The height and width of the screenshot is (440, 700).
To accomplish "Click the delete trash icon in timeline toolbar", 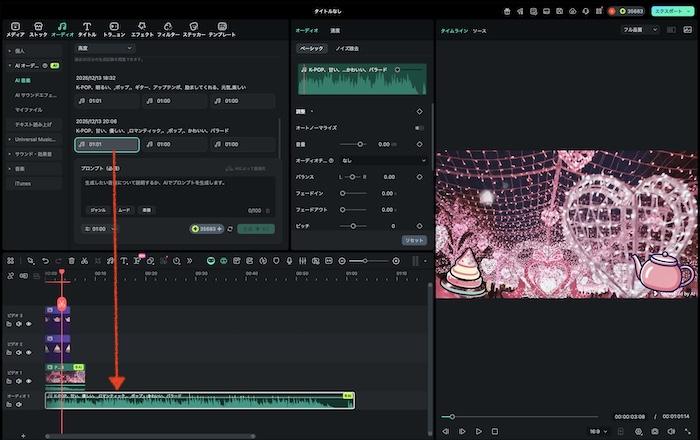I will click(71, 261).
